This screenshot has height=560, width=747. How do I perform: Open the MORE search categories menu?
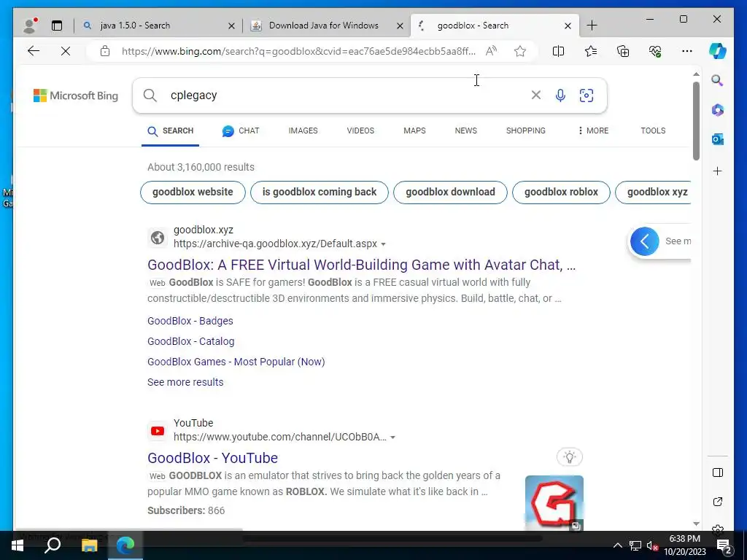point(593,131)
